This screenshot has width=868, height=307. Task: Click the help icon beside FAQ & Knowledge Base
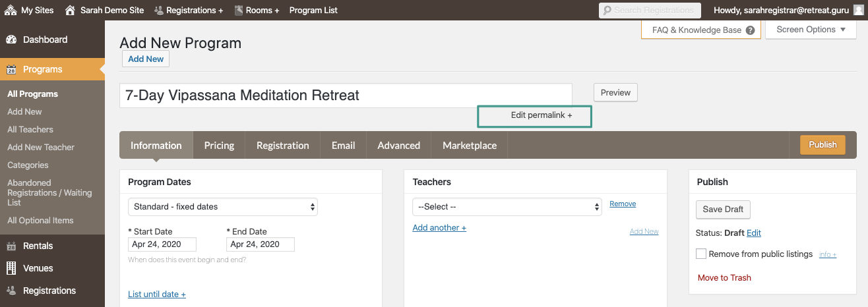click(x=751, y=30)
